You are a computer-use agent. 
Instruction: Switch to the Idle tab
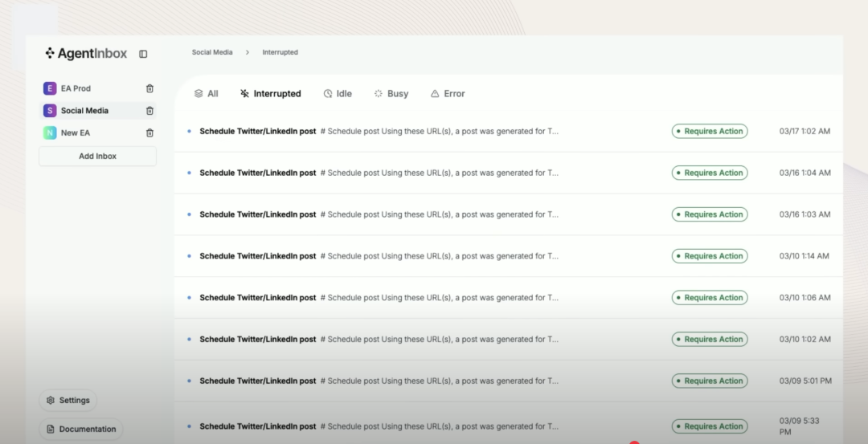tap(338, 93)
